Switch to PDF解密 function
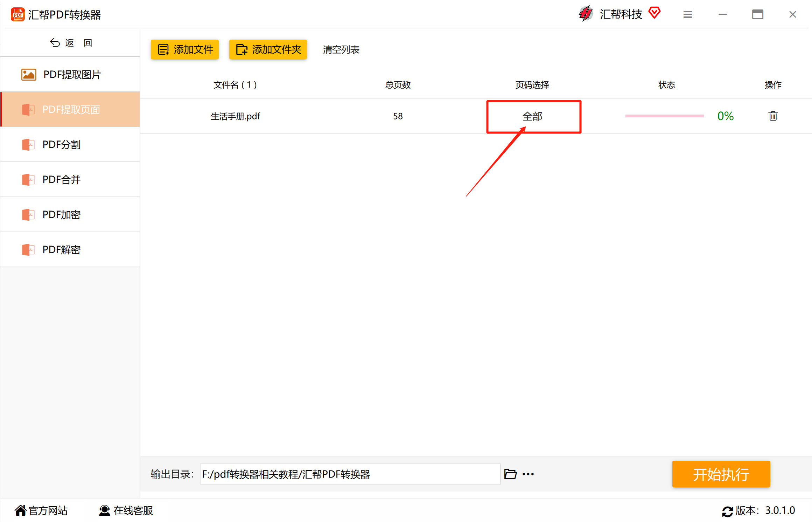Viewport: 812px width, 522px height. [70, 249]
